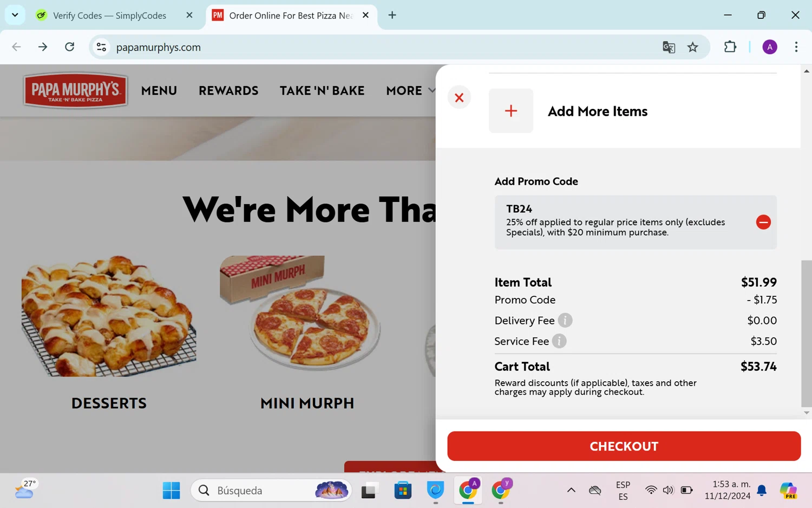
Task: Open the weather widget showing 27°
Action: pyautogui.click(x=25, y=489)
